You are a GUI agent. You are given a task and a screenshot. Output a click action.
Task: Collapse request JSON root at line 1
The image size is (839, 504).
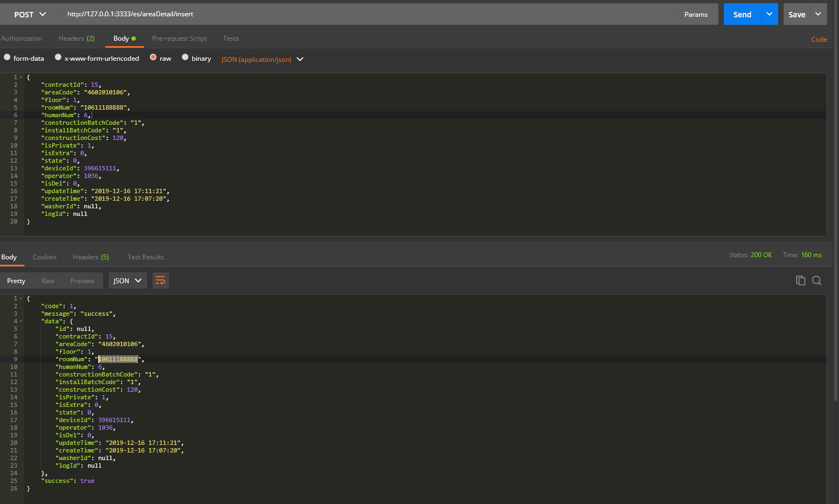[x=21, y=77]
